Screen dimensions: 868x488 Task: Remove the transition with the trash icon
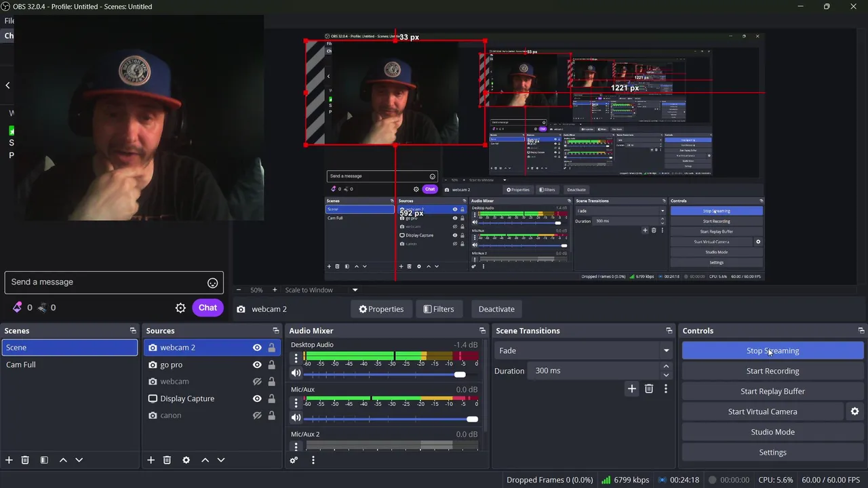point(649,388)
